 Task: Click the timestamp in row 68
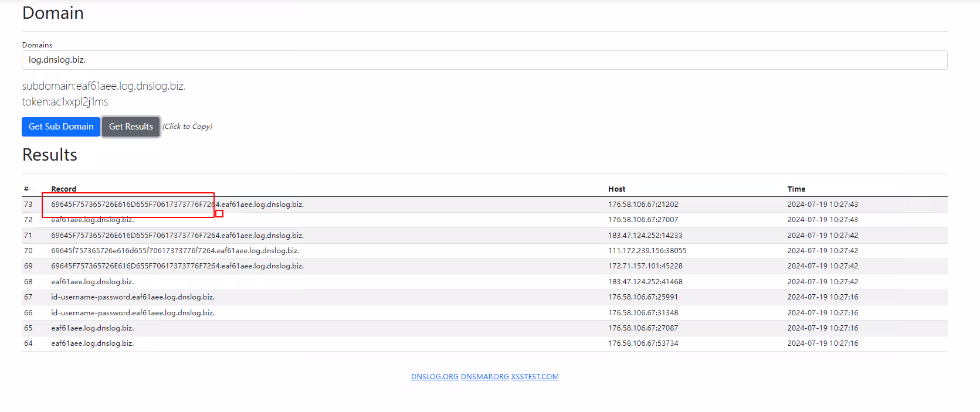[x=822, y=282]
